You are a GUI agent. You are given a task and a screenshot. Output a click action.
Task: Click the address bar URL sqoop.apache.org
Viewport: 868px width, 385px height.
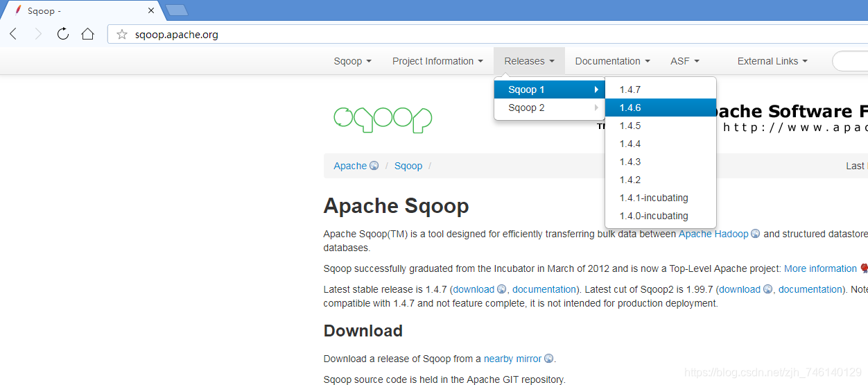coord(177,34)
